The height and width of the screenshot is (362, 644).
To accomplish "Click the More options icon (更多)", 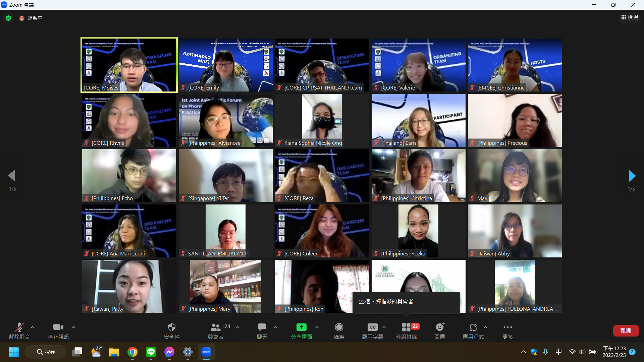I will 507,327.
